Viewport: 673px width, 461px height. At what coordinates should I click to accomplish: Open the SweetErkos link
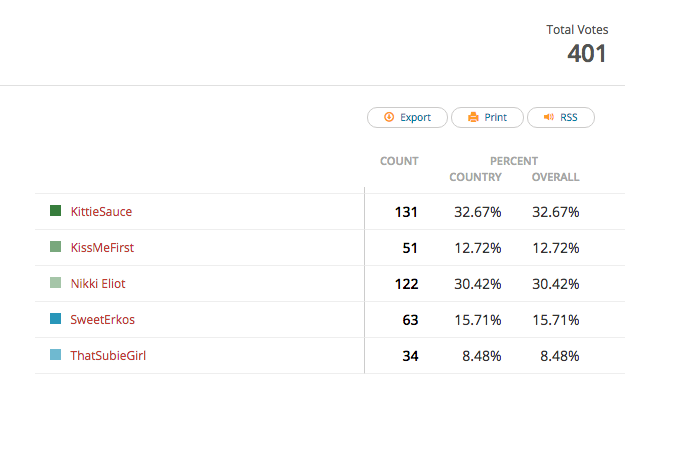pyautogui.click(x=103, y=320)
